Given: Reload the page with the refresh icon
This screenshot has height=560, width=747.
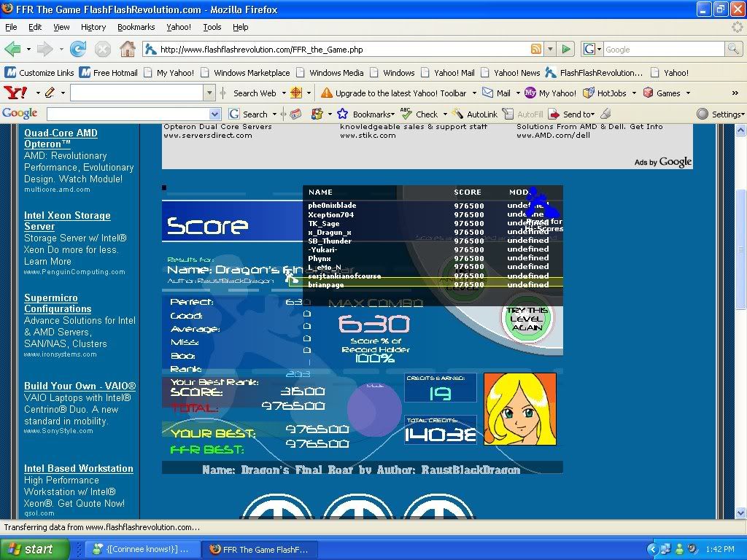Looking at the screenshot, I should (x=77, y=50).
